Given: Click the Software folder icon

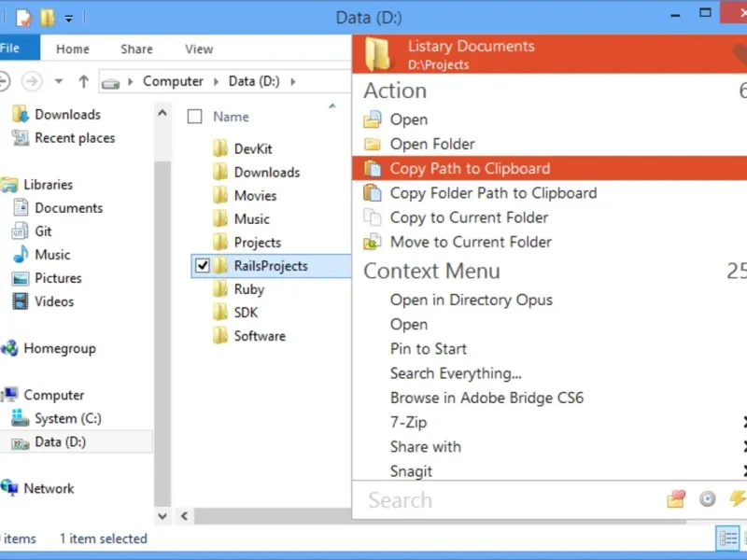Looking at the screenshot, I should click(220, 335).
